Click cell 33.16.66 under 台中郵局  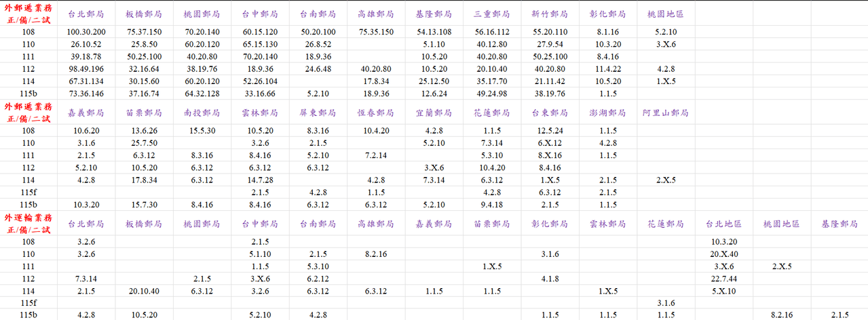point(259,94)
